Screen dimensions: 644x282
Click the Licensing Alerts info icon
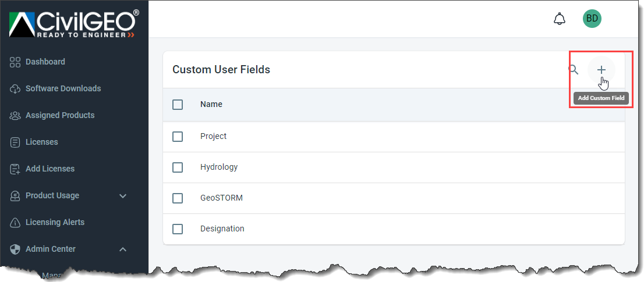(15, 223)
